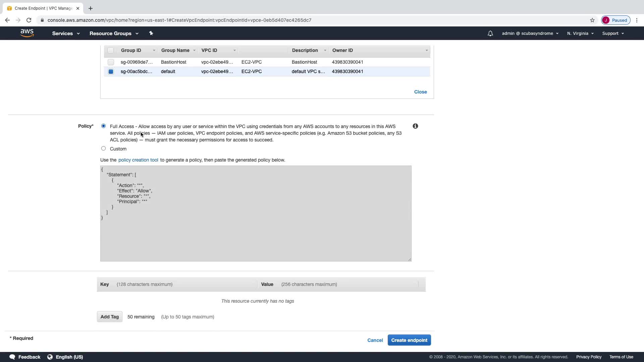Image resolution: width=644 pixels, height=362 pixels.
Task: Select the Custom policy radio button
Action: (103, 148)
